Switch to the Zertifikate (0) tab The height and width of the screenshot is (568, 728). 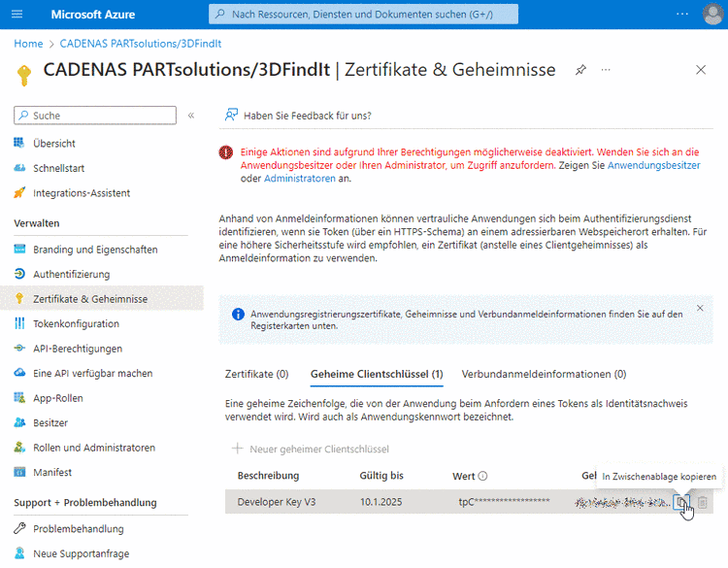(257, 374)
